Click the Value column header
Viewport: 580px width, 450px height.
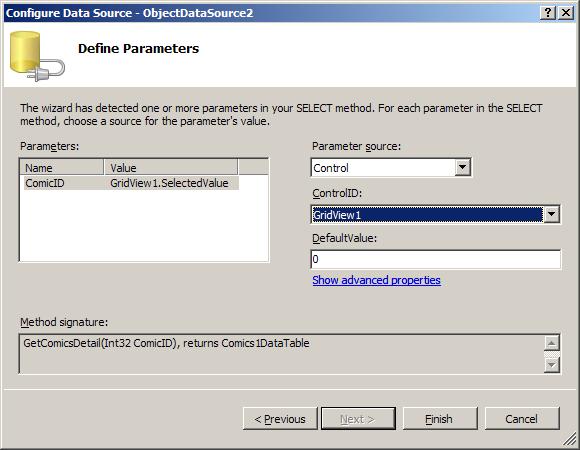[x=171, y=168]
